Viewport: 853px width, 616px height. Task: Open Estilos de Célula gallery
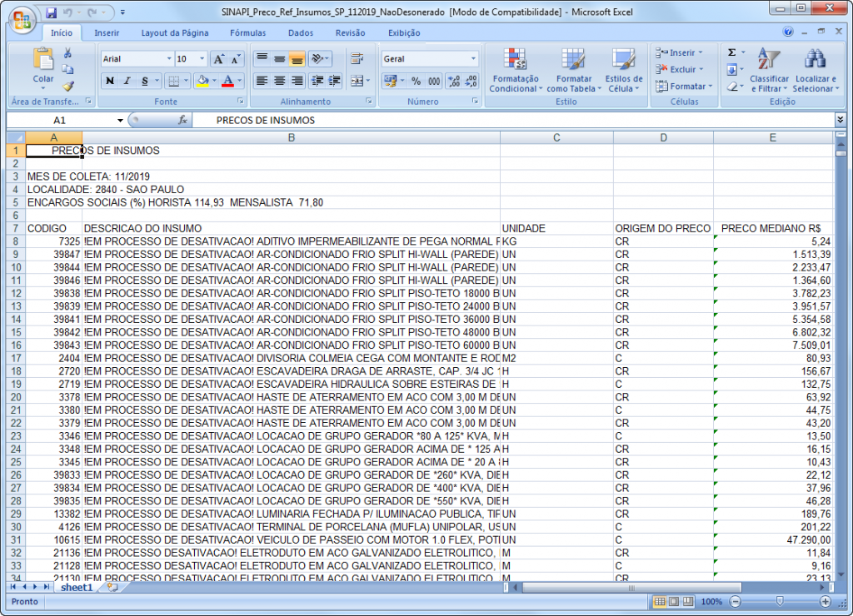coord(623,70)
